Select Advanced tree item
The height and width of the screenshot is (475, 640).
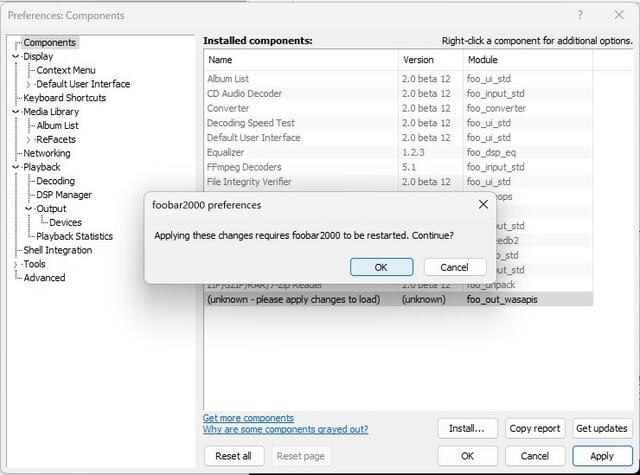(44, 278)
